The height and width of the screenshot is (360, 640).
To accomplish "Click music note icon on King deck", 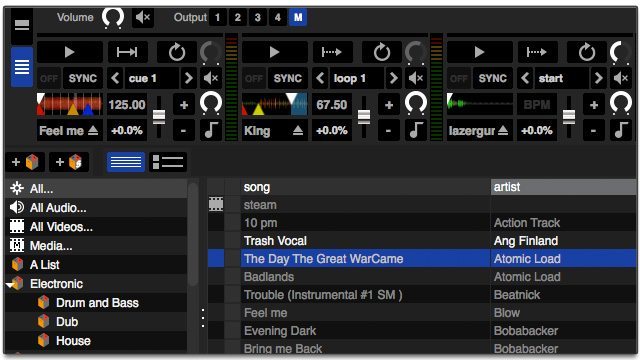I will click(x=416, y=130).
